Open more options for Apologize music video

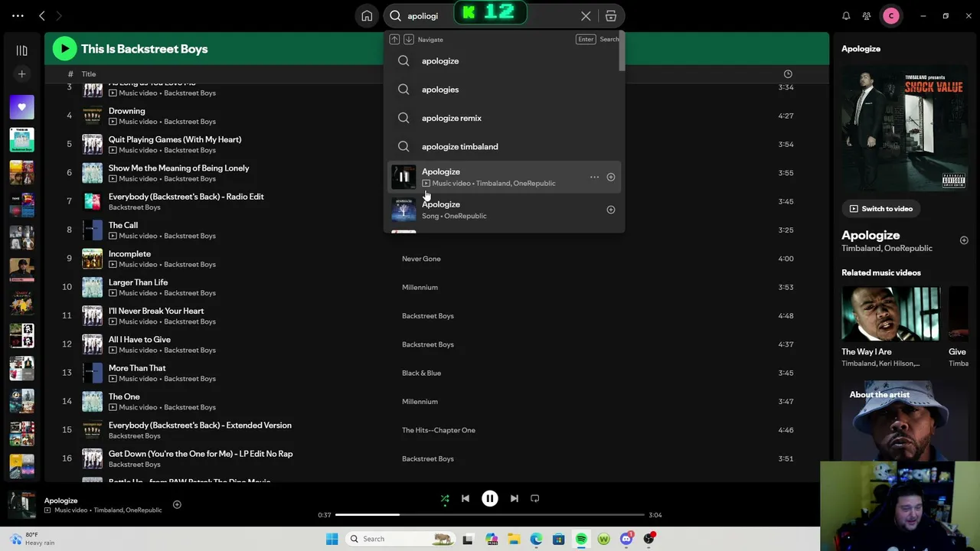pyautogui.click(x=594, y=177)
